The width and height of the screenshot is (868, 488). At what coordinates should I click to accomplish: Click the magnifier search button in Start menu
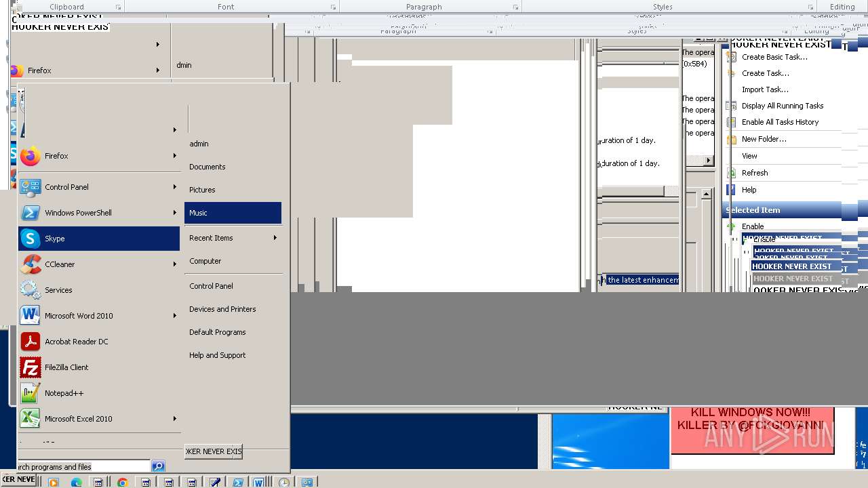click(x=158, y=466)
